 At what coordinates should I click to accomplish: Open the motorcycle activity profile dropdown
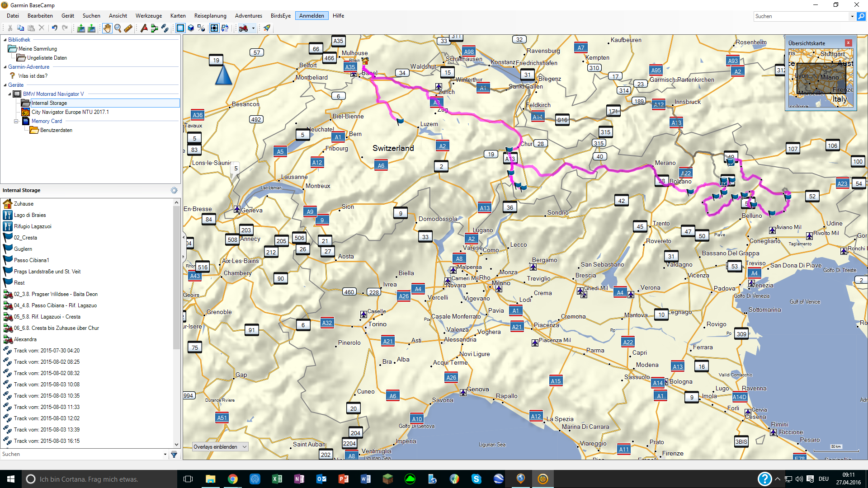pos(253,28)
